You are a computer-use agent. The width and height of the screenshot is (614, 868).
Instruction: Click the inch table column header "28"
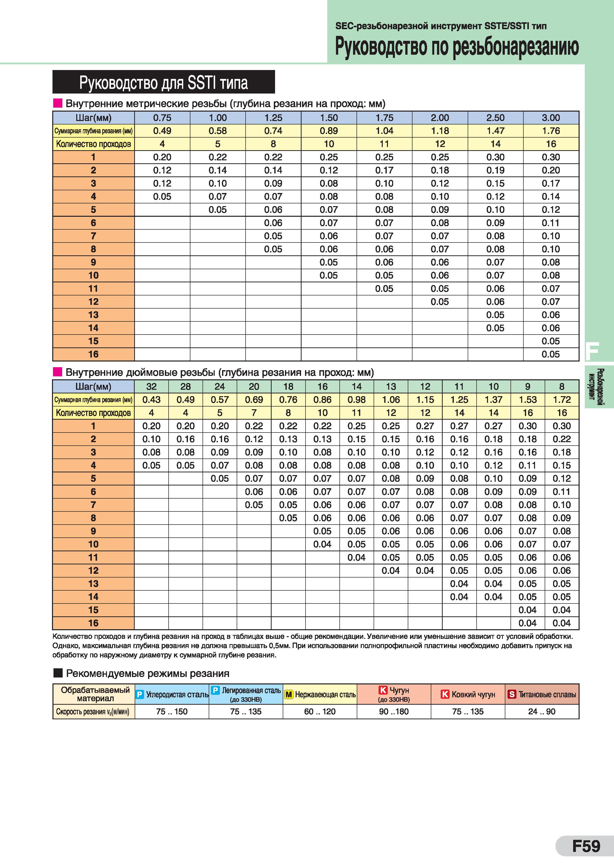pos(185,386)
